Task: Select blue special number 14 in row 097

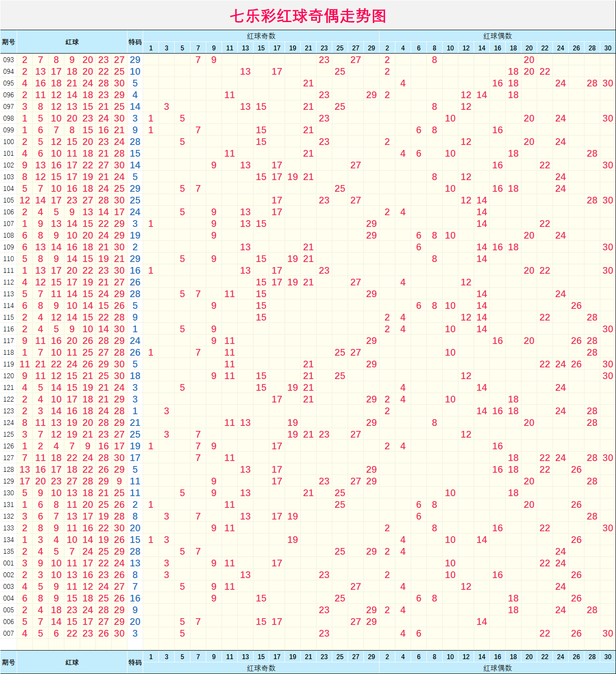Action: [x=135, y=107]
